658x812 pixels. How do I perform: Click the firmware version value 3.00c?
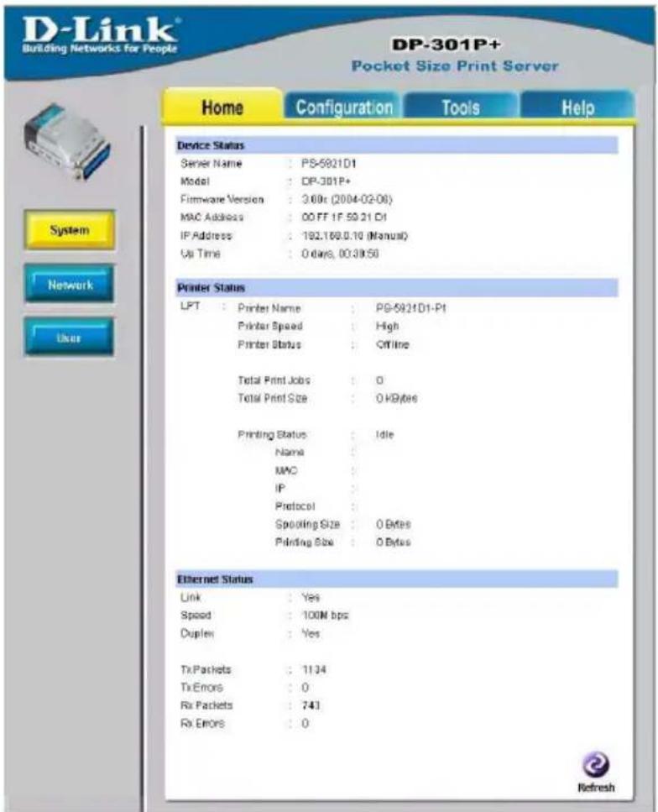(x=347, y=199)
